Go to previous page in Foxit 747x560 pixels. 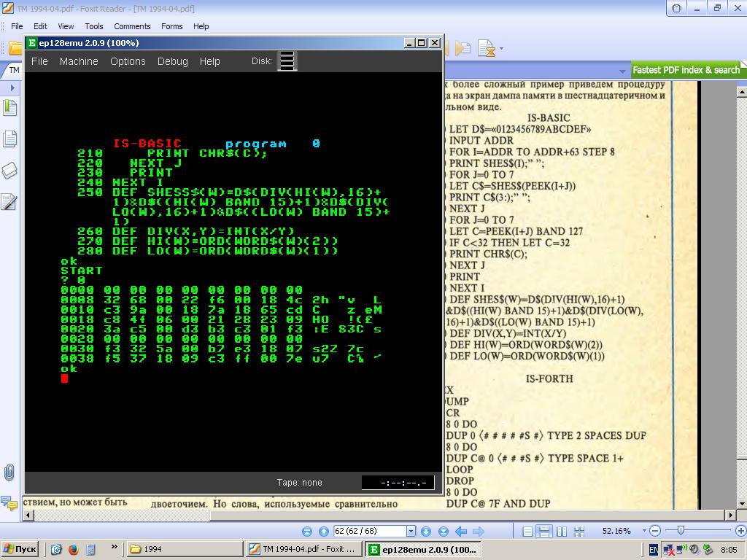click(x=323, y=531)
